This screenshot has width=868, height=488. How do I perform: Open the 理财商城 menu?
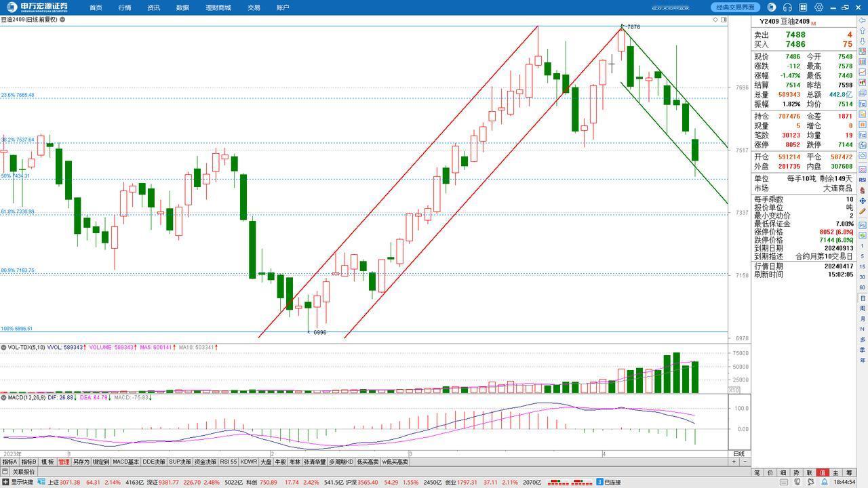(218, 7)
